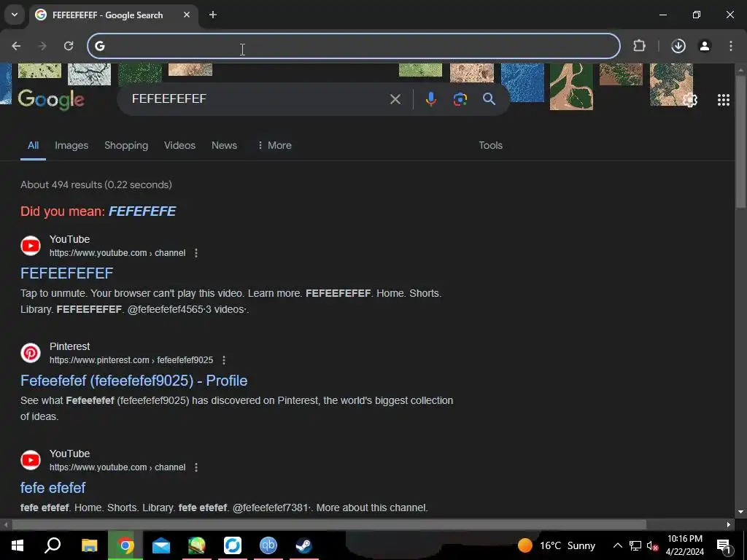Open the Extensions puzzle icon
The width and height of the screenshot is (747, 560).
point(639,46)
